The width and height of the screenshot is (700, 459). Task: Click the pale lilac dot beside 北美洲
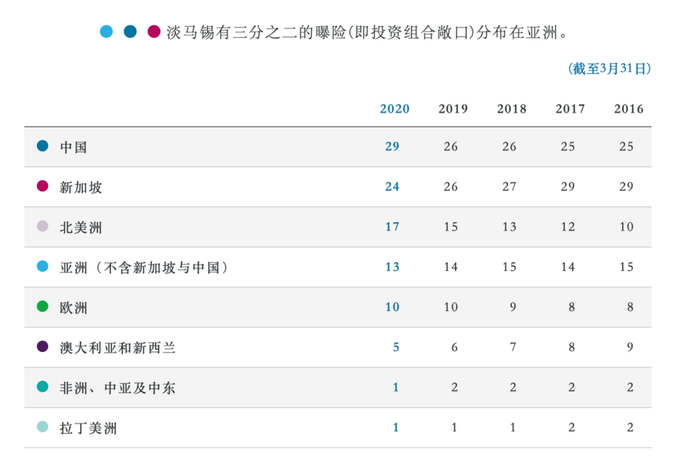[x=42, y=226]
